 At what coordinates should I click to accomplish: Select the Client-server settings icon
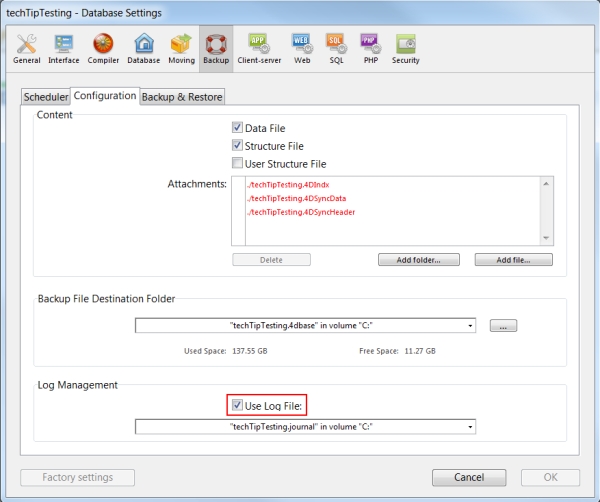click(x=257, y=48)
